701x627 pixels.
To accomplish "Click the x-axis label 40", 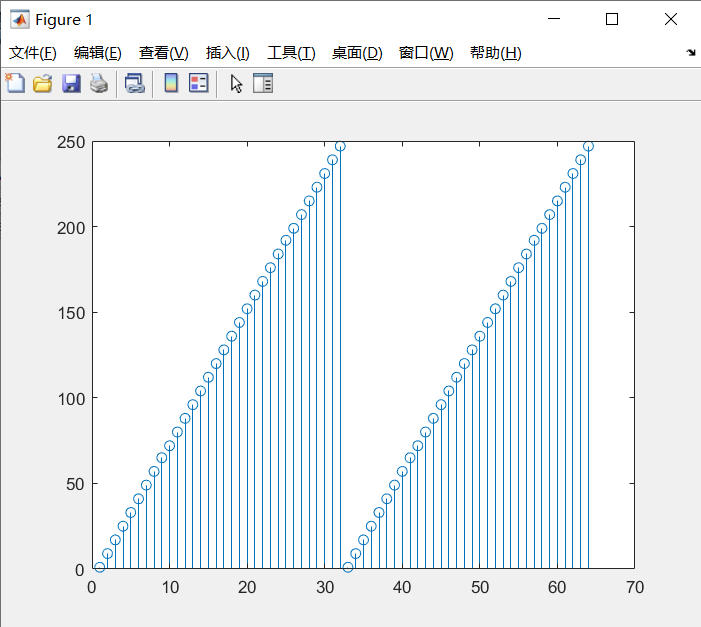I will tap(402, 587).
